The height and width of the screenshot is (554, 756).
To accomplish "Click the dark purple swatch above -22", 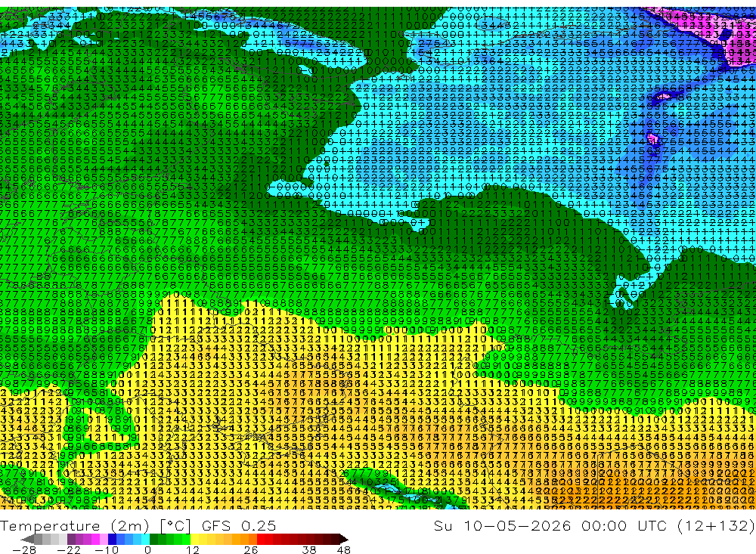I will point(71,539).
